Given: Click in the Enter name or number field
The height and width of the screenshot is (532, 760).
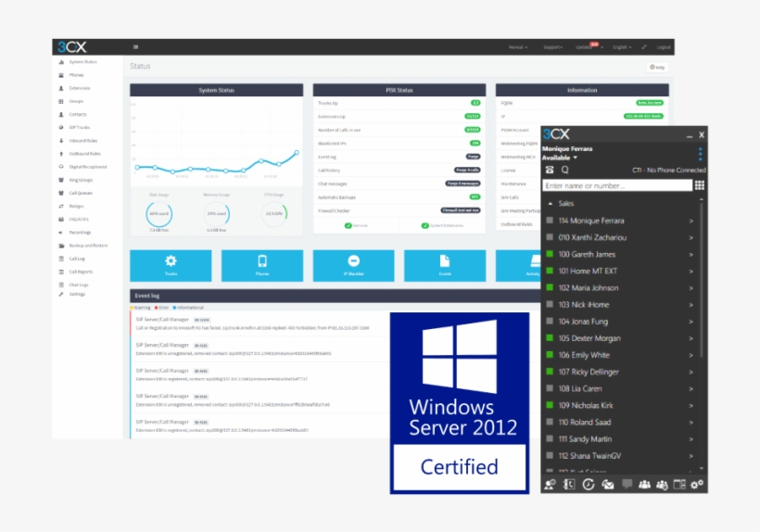Looking at the screenshot, I should click(x=617, y=185).
